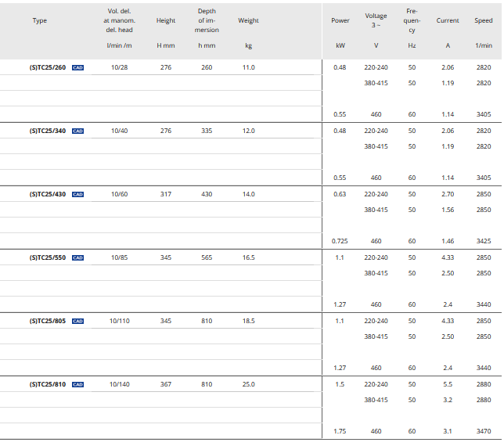Viewport: 504px width, 446px height.
Task: Select the (S)TC25/550 type name
Action: [48, 257]
